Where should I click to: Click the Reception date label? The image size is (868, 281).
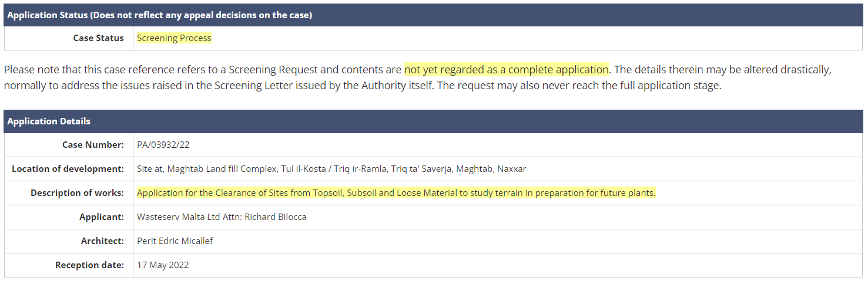point(89,265)
